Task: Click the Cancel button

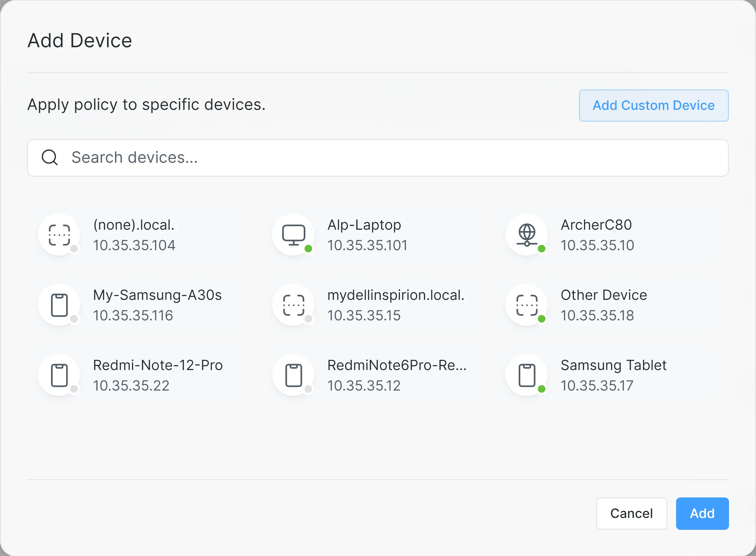Action: click(x=631, y=513)
